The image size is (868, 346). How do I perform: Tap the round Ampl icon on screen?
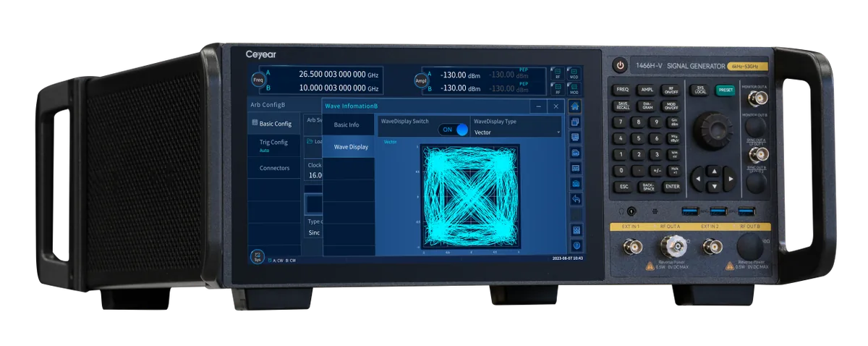421,81
